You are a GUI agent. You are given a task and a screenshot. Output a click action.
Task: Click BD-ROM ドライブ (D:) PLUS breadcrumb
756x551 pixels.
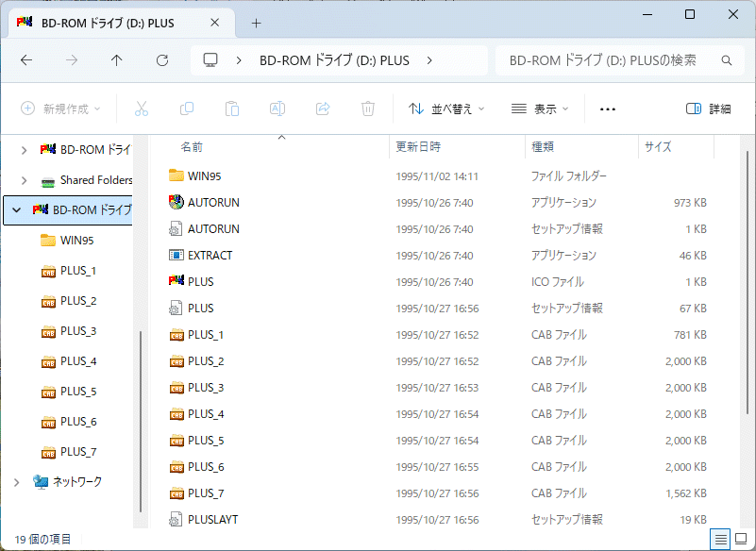click(334, 60)
